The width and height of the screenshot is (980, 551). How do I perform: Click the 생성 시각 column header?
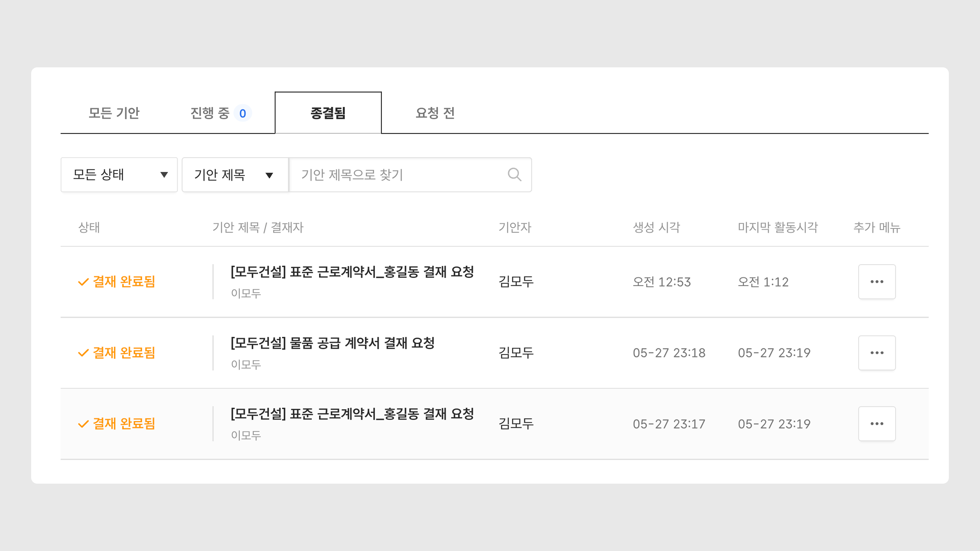click(x=656, y=227)
